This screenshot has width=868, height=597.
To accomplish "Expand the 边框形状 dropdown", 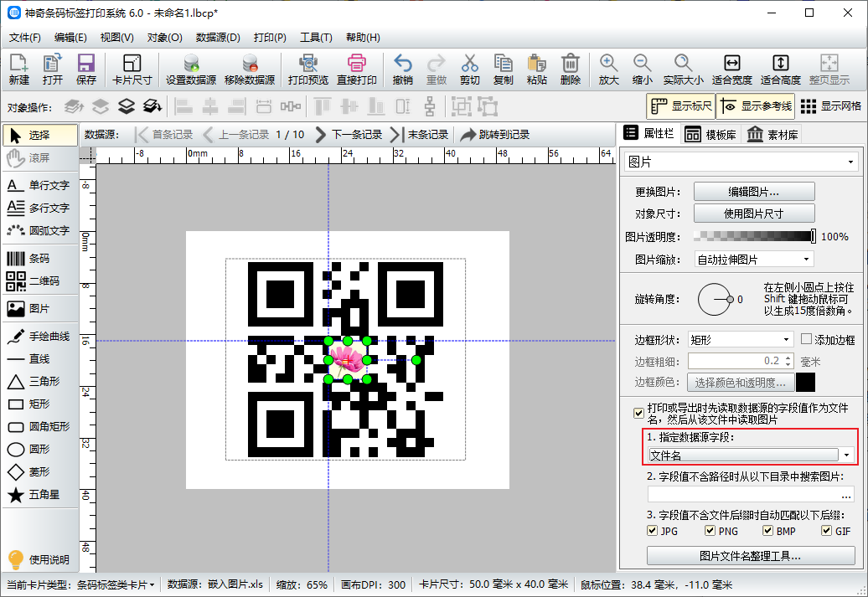I will 740,340.
